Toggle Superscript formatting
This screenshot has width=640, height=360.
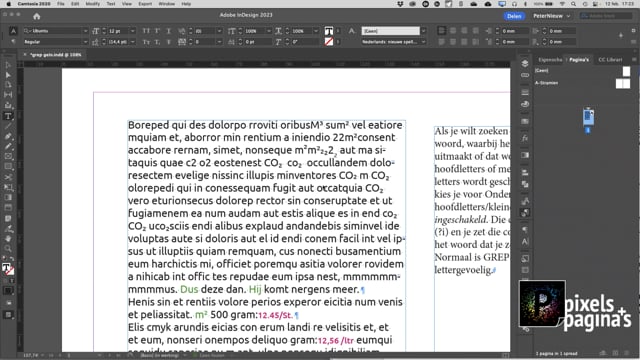point(157,31)
